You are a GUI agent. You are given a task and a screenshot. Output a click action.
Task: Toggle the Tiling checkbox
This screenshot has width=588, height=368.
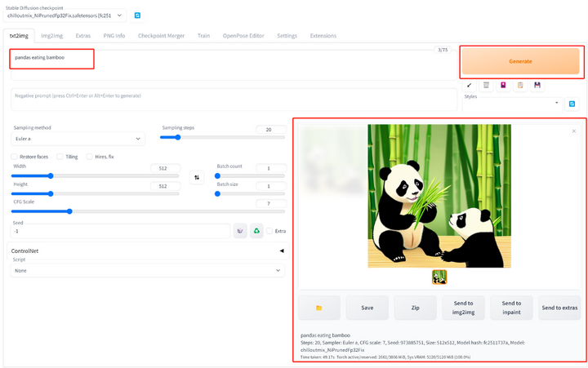click(x=60, y=157)
